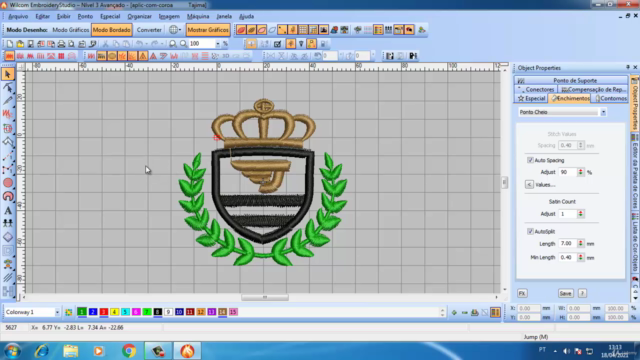Click the Adjust 90 percent input field

pyautogui.click(x=568, y=172)
